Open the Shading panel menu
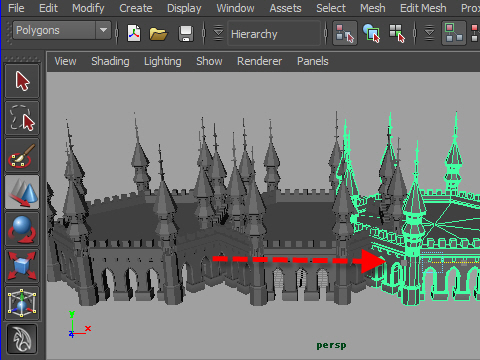 point(110,61)
